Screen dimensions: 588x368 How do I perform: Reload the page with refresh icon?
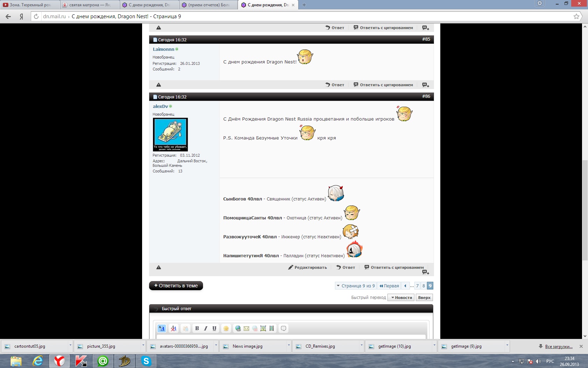point(36,16)
